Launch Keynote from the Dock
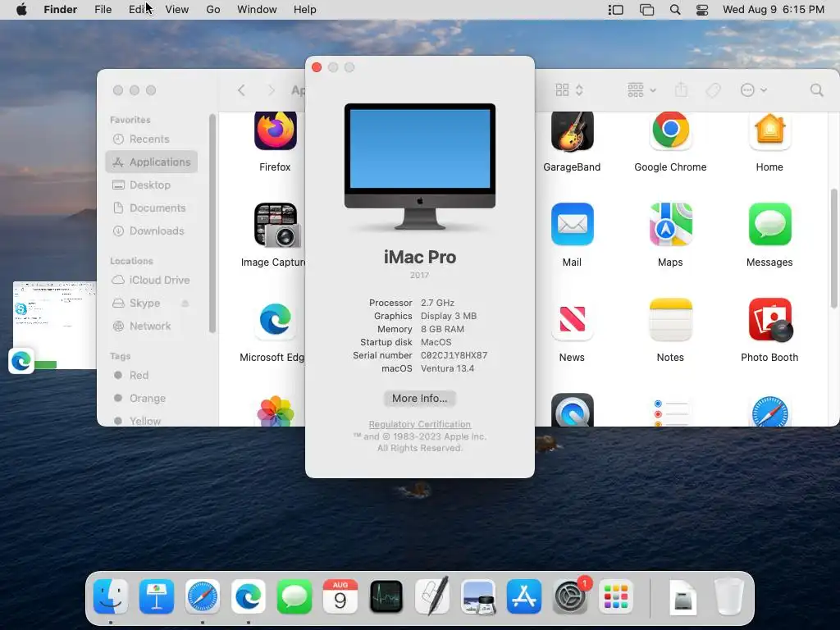This screenshot has height=630, width=840. [157, 596]
